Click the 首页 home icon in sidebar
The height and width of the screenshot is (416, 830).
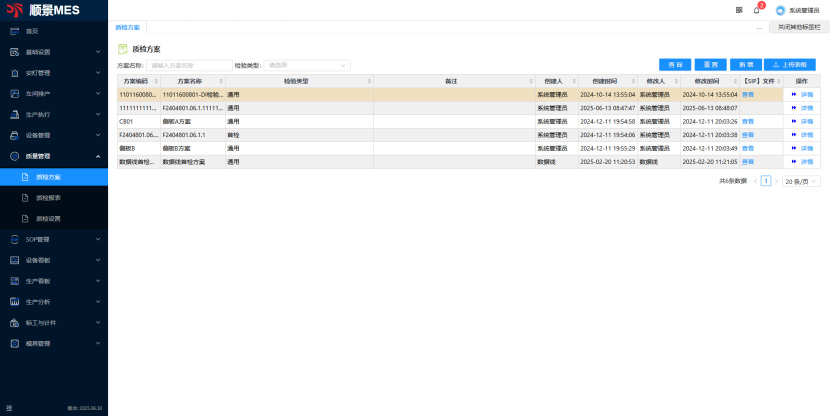[15, 31]
